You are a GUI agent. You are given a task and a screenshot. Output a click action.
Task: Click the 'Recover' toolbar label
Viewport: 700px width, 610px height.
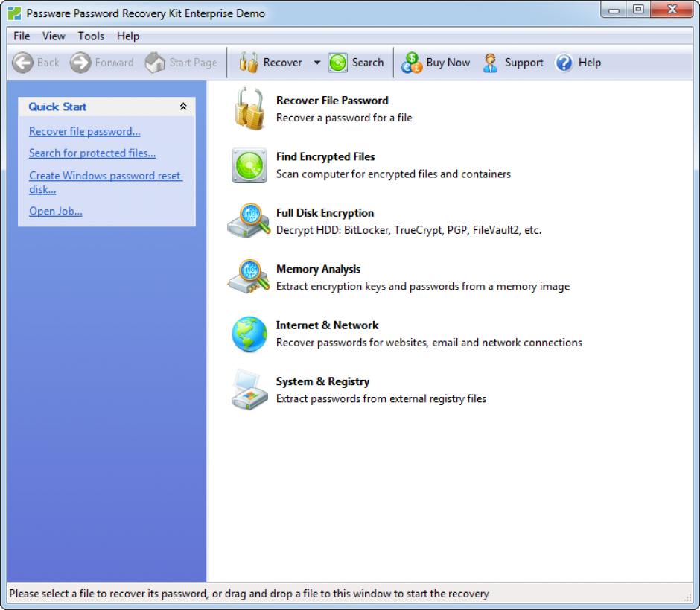click(x=282, y=63)
